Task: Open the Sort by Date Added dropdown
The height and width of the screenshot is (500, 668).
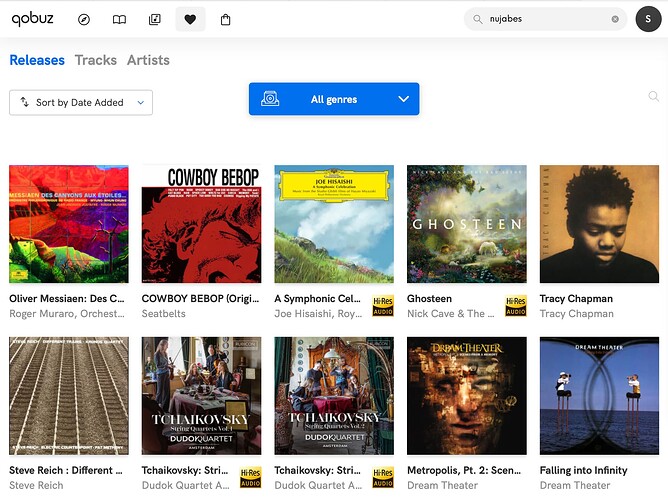Action: pyautogui.click(x=81, y=102)
